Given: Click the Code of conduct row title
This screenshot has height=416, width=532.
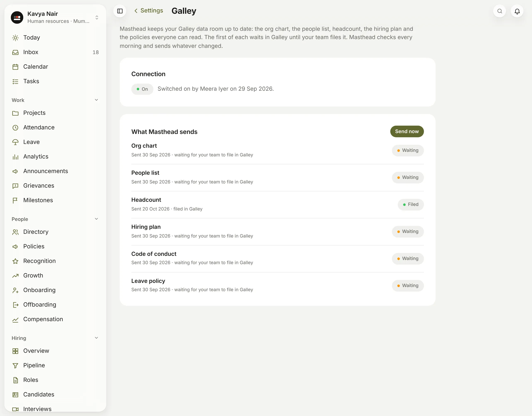Looking at the screenshot, I should coord(154,254).
